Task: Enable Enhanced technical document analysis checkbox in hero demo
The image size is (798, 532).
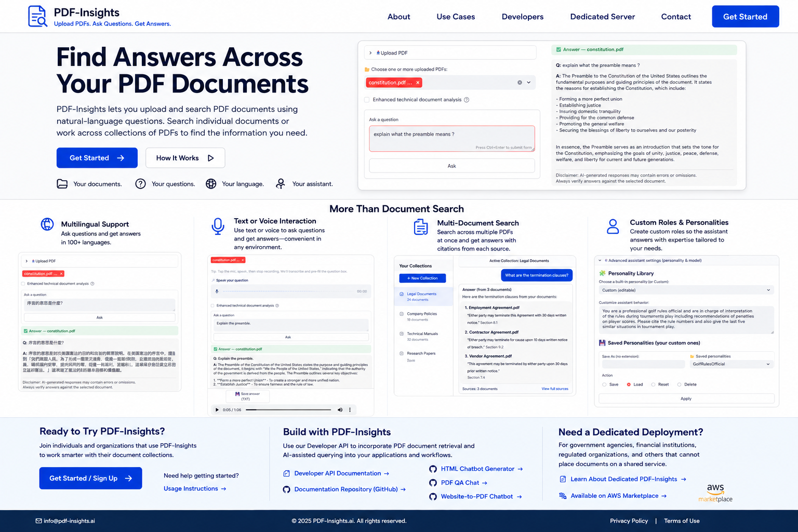Action: pyautogui.click(x=367, y=100)
